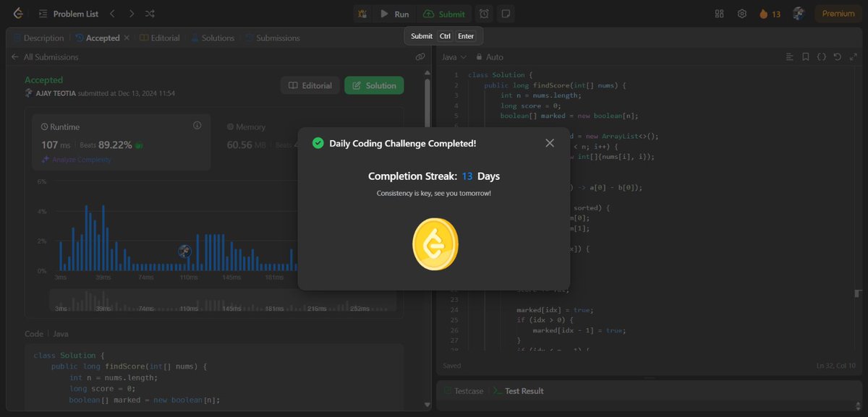Image resolution: width=868 pixels, height=417 pixels.
Task: Open the Problem List panel
Action: tap(69, 14)
